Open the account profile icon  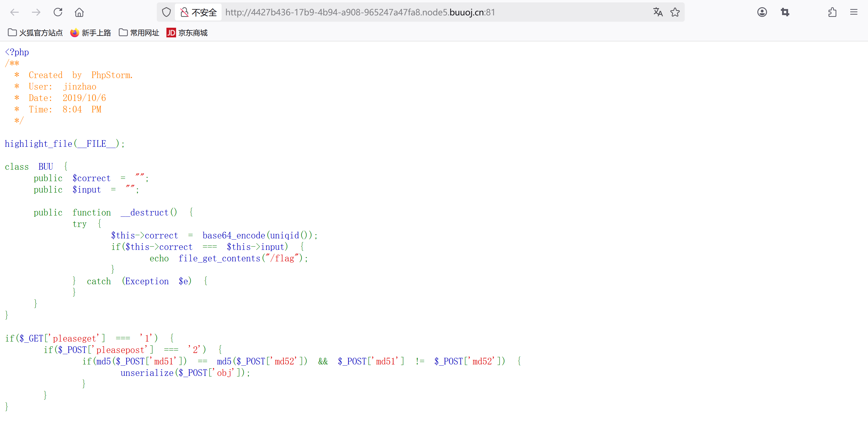point(762,12)
